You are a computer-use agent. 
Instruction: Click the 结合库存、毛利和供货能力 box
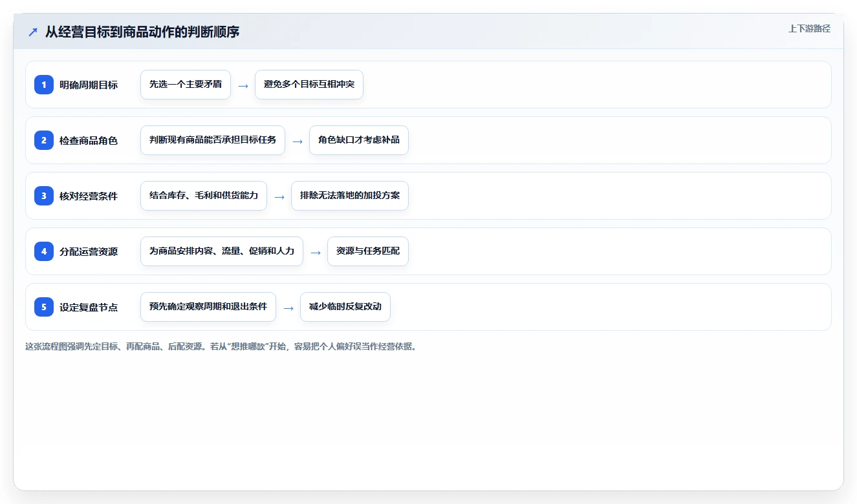(204, 196)
